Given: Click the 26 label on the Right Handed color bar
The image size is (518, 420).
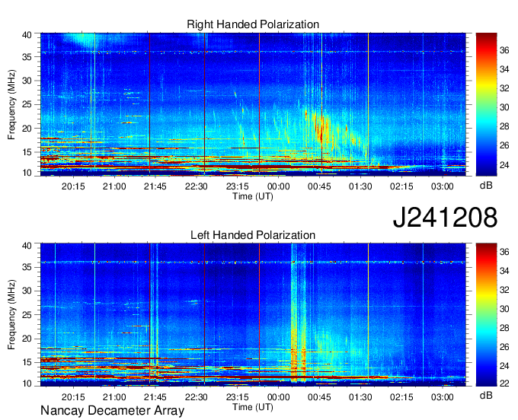Looking at the screenshot, I should (x=504, y=145).
